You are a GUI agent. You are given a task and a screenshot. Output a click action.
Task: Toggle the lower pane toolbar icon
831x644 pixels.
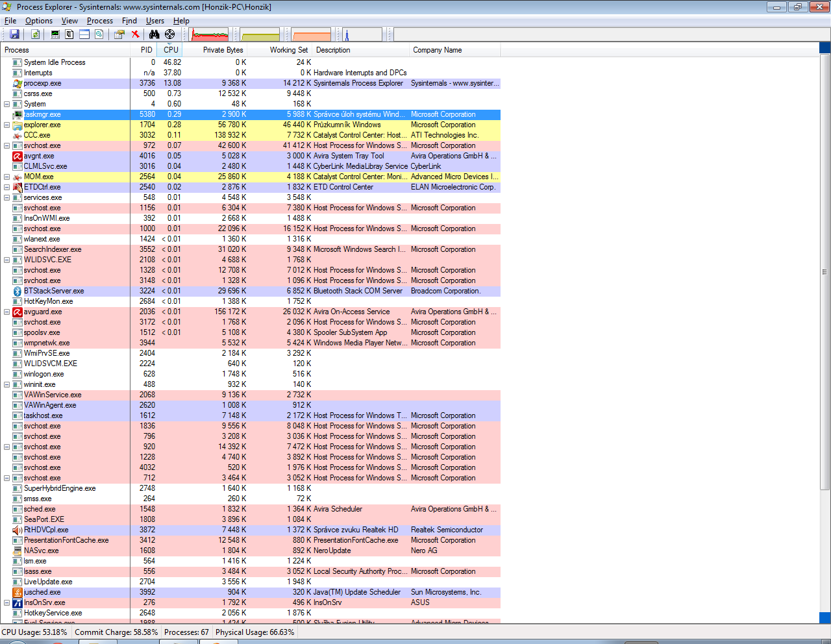(x=84, y=34)
